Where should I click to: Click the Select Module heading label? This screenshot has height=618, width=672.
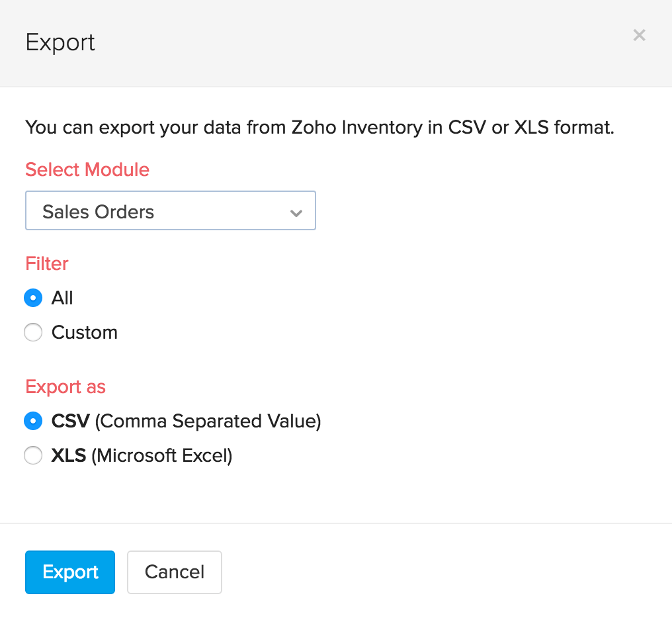[87, 170]
